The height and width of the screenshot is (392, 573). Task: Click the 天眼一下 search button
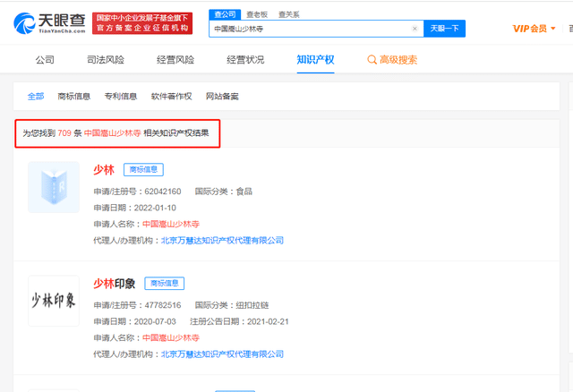[x=444, y=29]
